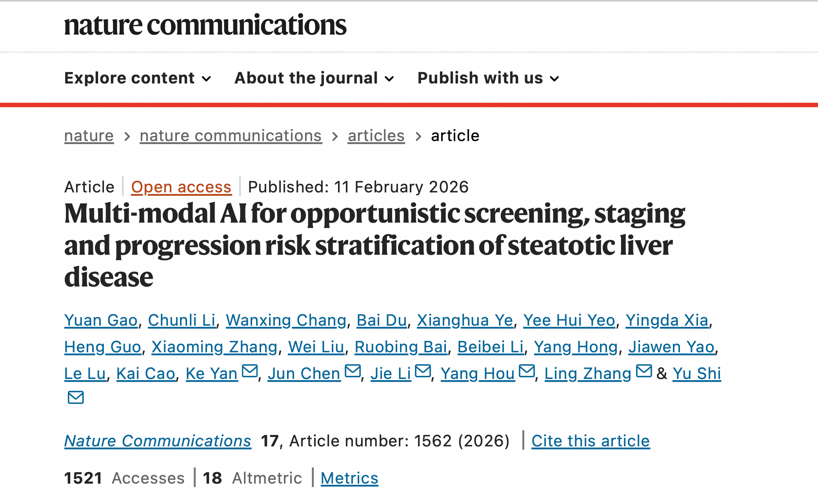818x504 pixels.
Task: Expand the Explore content menu
Action: point(138,78)
